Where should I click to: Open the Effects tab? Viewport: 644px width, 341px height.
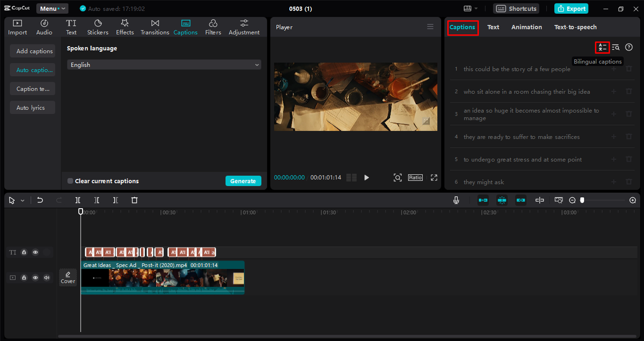(x=125, y=27)
